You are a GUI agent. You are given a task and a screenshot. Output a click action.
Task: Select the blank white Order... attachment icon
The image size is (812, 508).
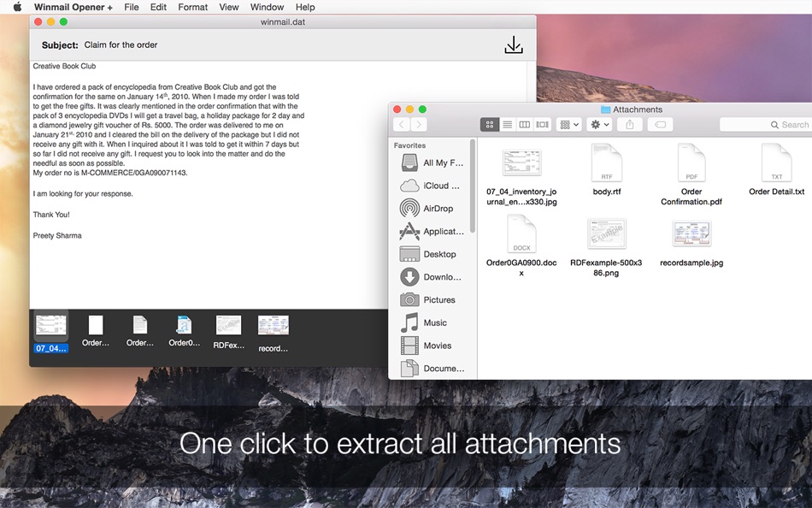[96, 325]
